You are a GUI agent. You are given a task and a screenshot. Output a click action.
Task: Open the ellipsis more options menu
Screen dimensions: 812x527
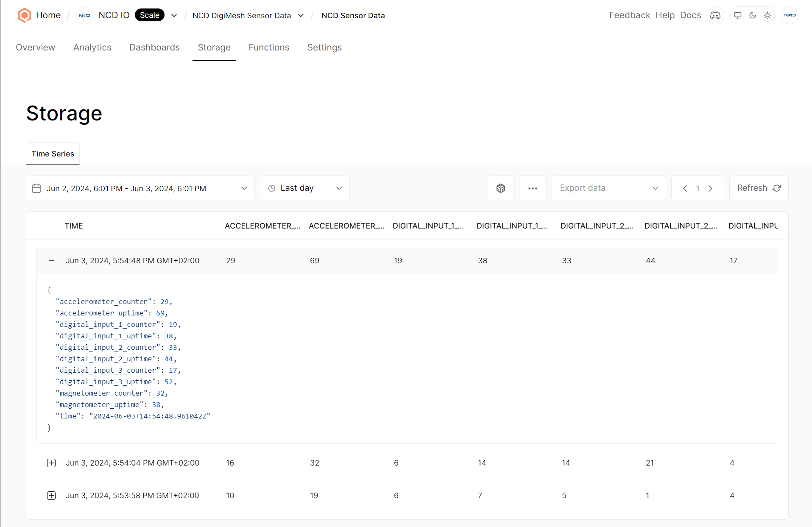click(533, 188)
